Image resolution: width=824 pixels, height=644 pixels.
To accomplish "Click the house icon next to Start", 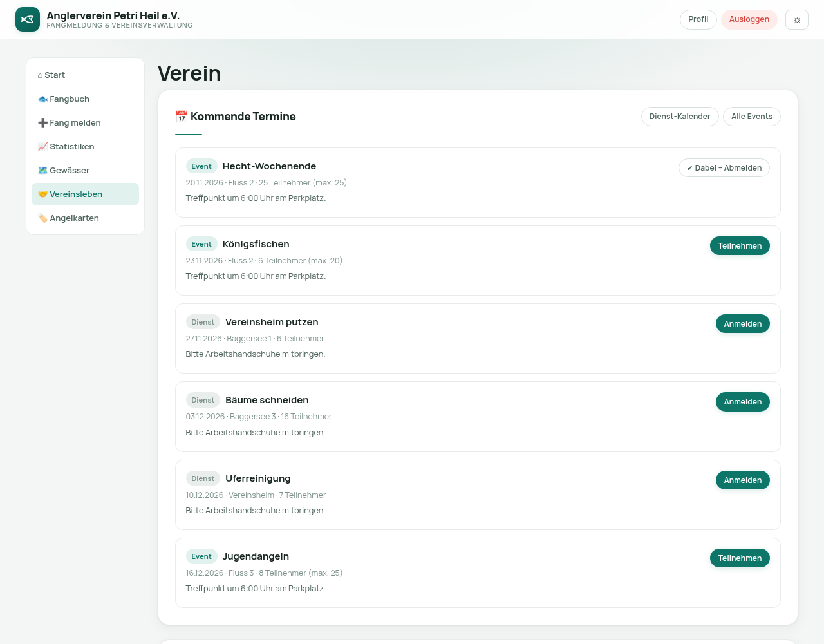I will 40,75.
